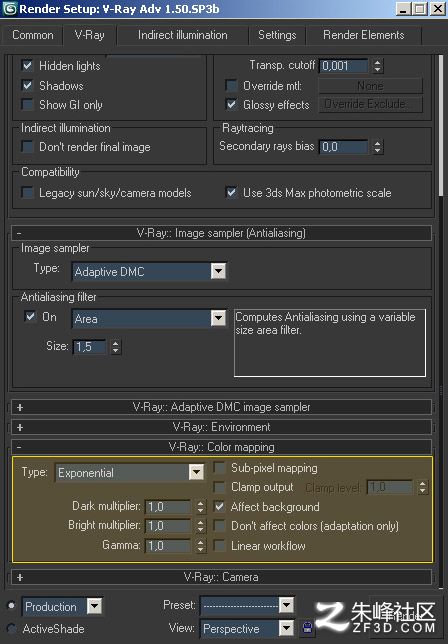The height and width of the screenshot is (644, 448).
Task: Click the Gamma spinner arrows
Action: (200, 545)
